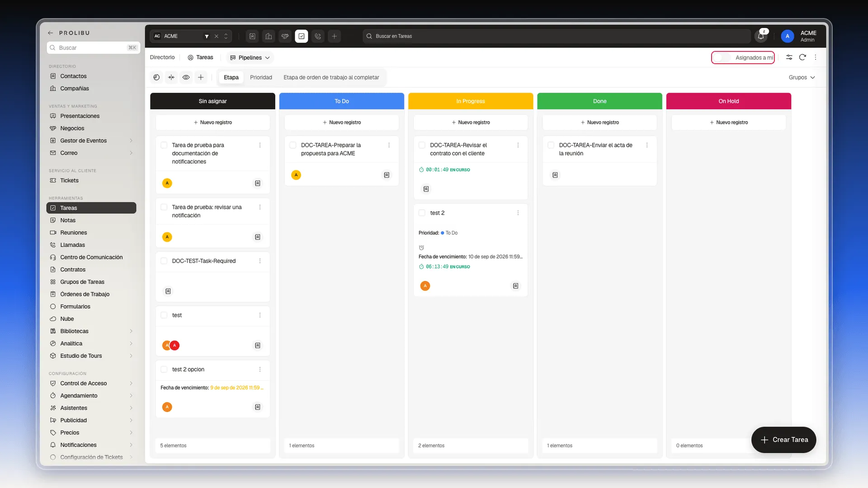Open options menu for DOC-TAREA-Enviar el acta card
This screenshot has width=868, height=488.
647,145
